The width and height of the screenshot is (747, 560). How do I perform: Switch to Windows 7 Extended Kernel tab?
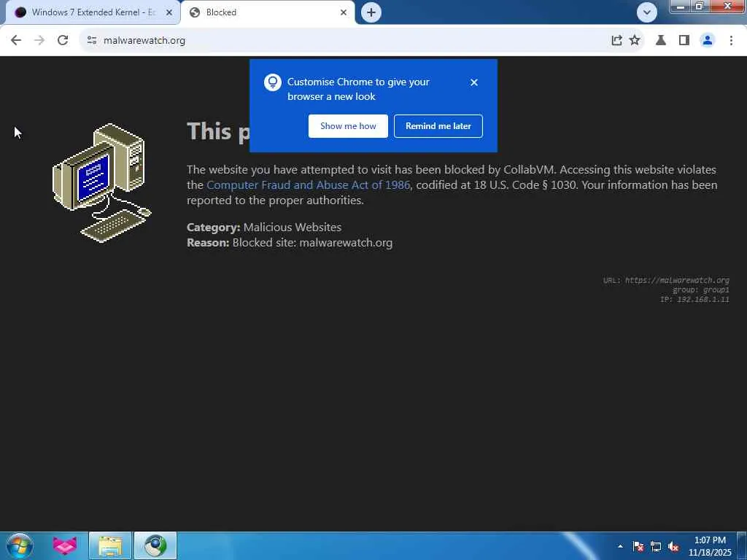click(93, 12)
